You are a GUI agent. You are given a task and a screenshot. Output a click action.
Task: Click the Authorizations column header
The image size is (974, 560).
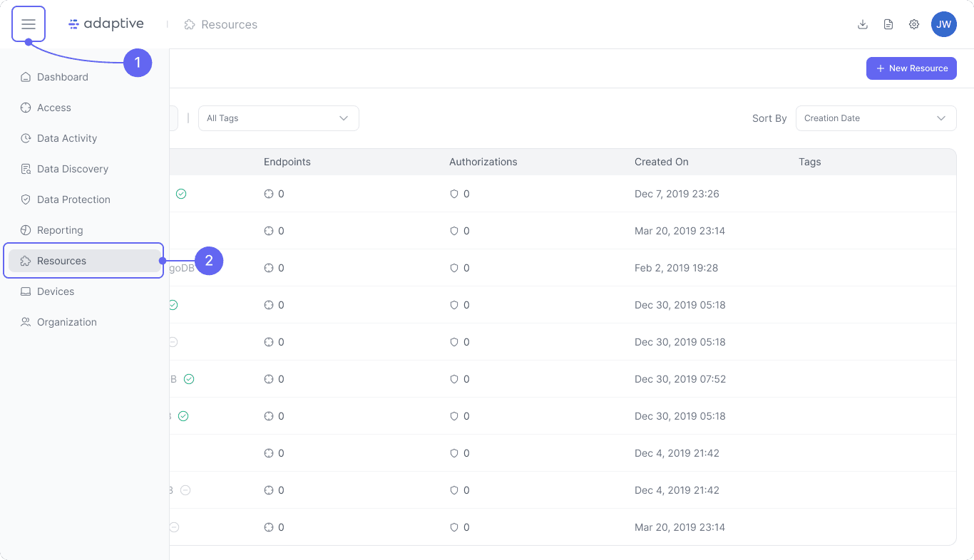coord(483,162)
